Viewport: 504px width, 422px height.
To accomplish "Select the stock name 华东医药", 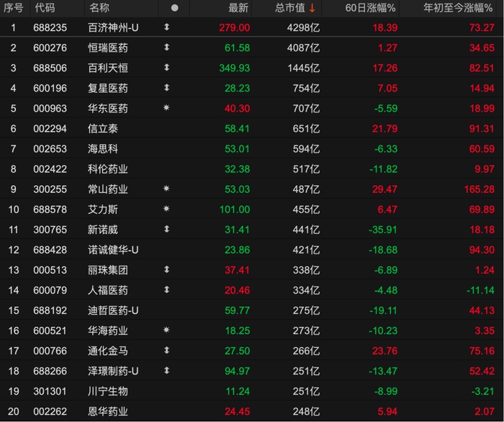I will [x=108, y=108].
